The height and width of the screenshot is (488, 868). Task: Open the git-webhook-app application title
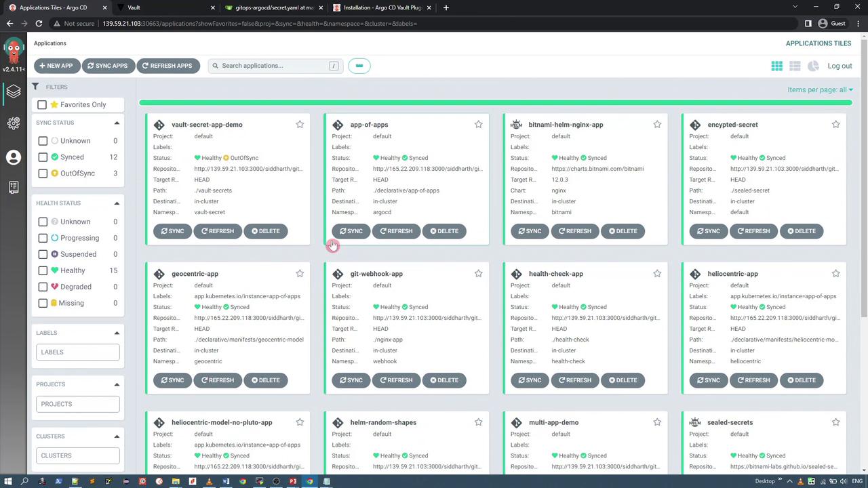[x=376, y=274]
